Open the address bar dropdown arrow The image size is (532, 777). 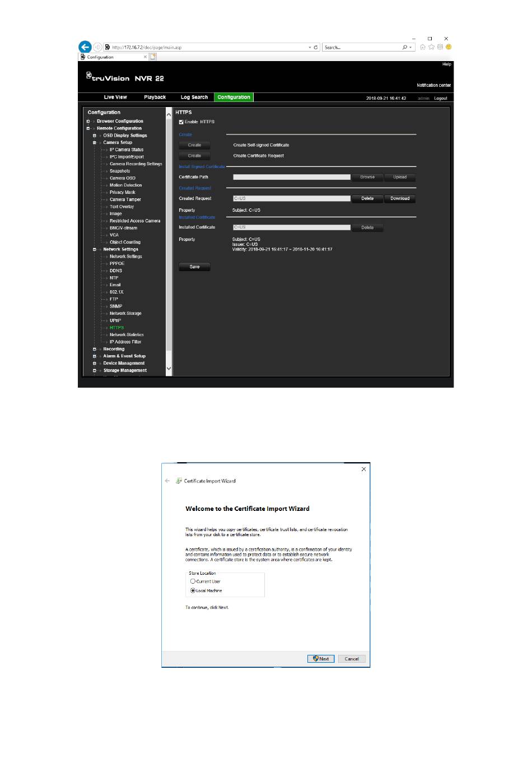tap(310, 48)
